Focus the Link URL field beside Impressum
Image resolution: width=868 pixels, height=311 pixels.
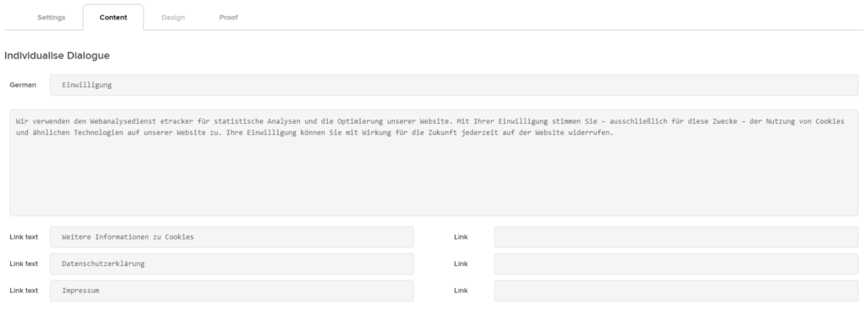[x=676, y=291]
